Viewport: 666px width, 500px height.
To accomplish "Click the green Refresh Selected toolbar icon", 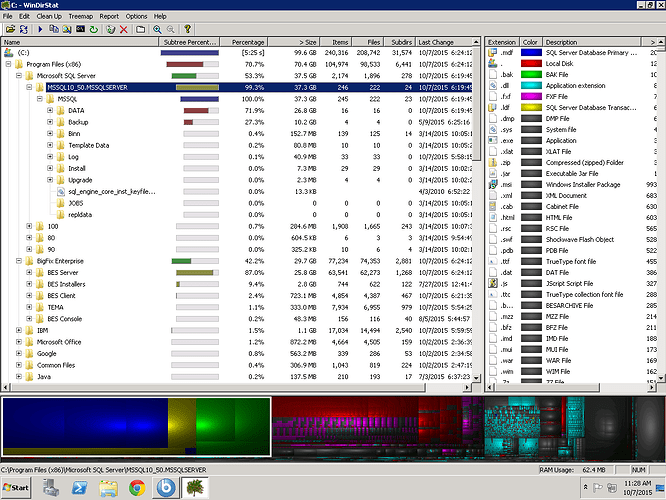I will click(x=93, y=29).
